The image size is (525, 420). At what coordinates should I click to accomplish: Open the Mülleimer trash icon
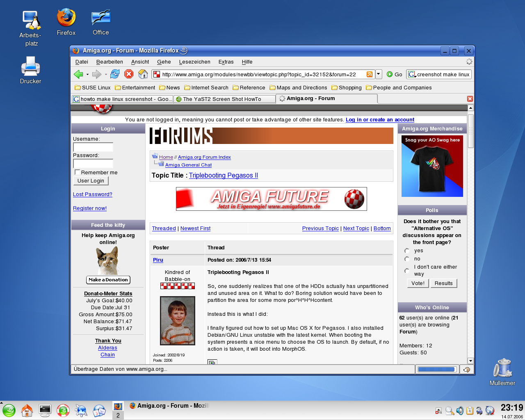(502, 372)
